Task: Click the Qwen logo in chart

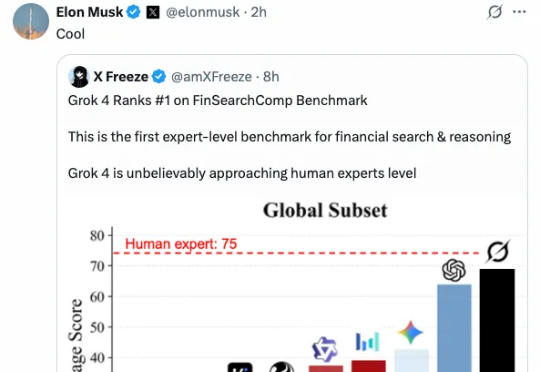Action: (x=325, y=349)
